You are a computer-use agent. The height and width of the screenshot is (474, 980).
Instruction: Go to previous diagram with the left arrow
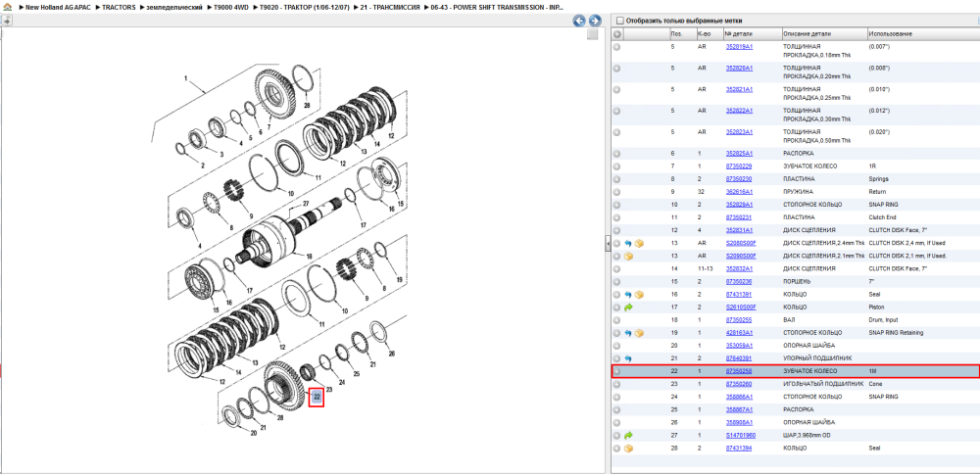click(579, 21)
